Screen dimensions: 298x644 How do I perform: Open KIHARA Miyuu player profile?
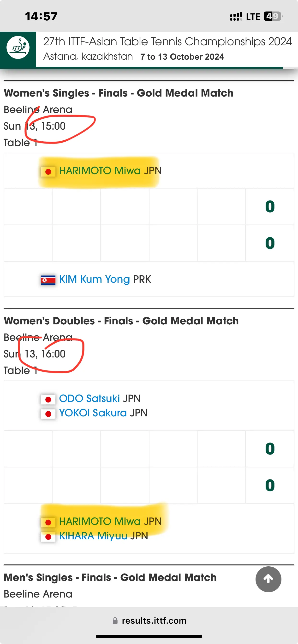[x=93, y=536]
